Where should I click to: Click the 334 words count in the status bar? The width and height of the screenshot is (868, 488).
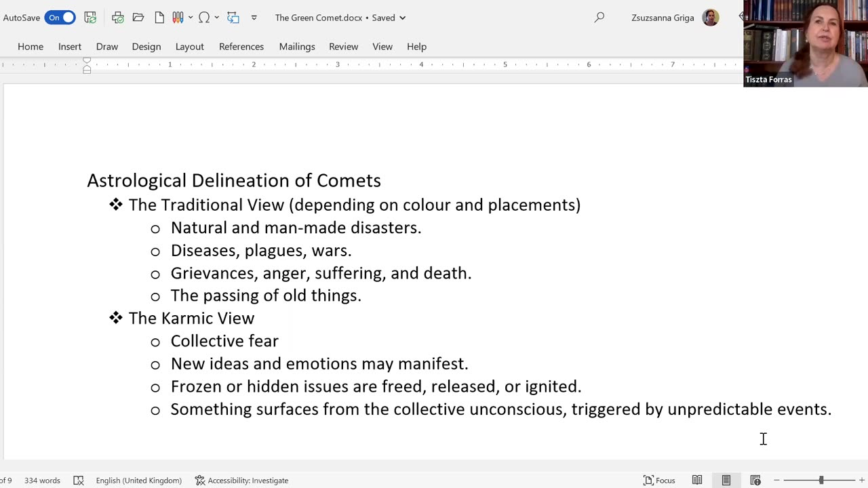[42, 481]
